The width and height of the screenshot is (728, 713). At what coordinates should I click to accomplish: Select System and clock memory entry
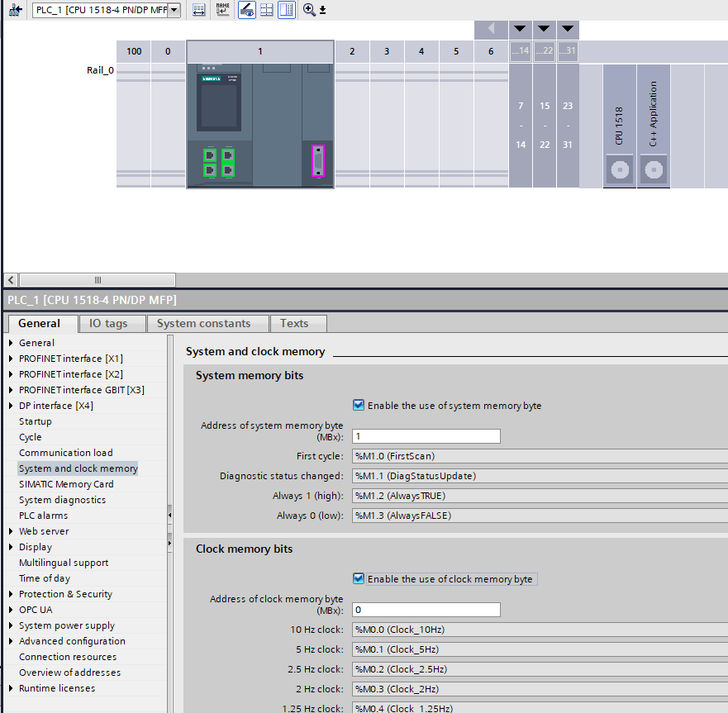tap(79, 468)
